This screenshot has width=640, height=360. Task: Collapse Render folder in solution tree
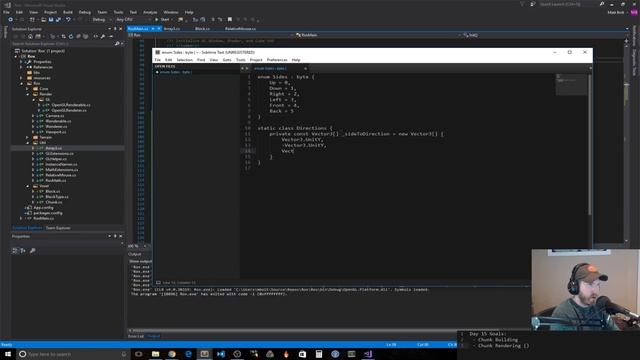(27, 94)
